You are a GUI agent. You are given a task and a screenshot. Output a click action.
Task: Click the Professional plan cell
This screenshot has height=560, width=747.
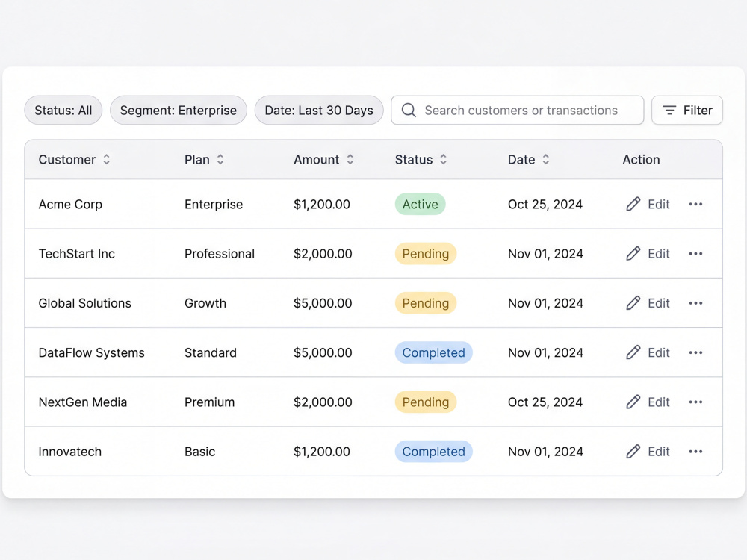click(x=220, y=253)
